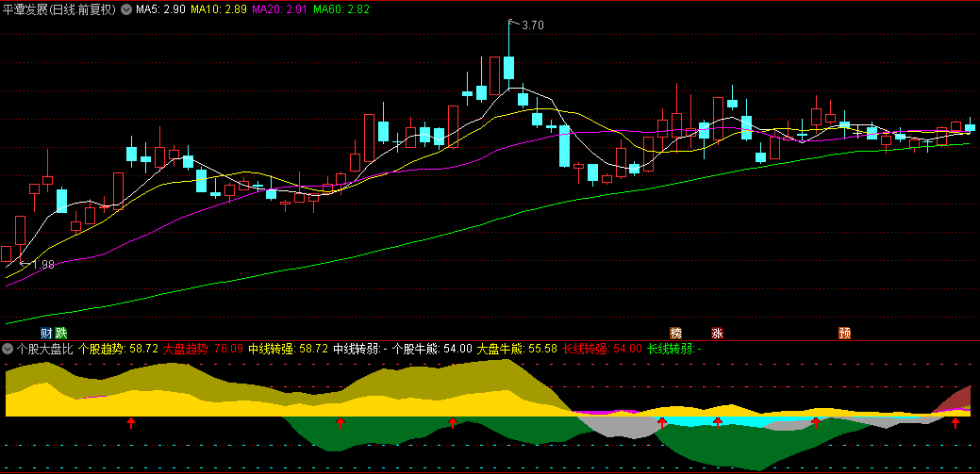This screenshot has width=980, height=474.
Task: Click the 榜 marker icon
Action: 675,333
